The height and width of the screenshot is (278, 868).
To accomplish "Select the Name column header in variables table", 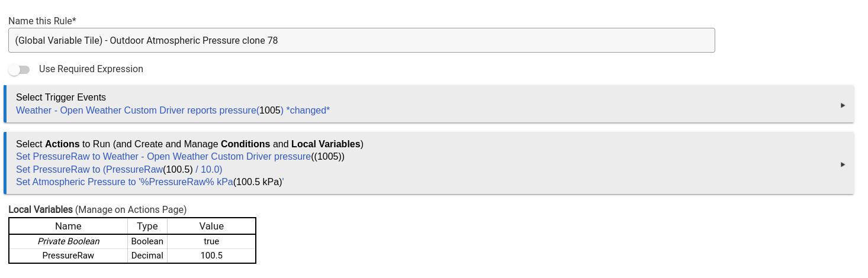I will 68,226.
